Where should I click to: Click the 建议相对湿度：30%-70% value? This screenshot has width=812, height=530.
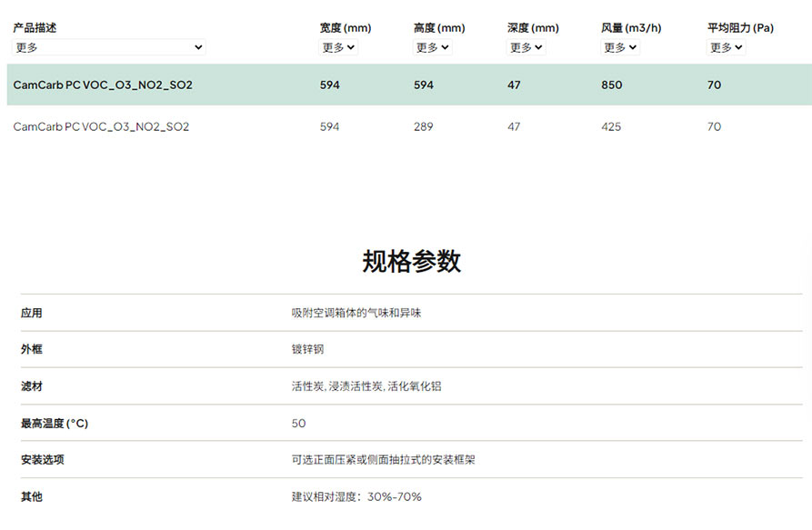pyautogui.click(x=356, y=497)
